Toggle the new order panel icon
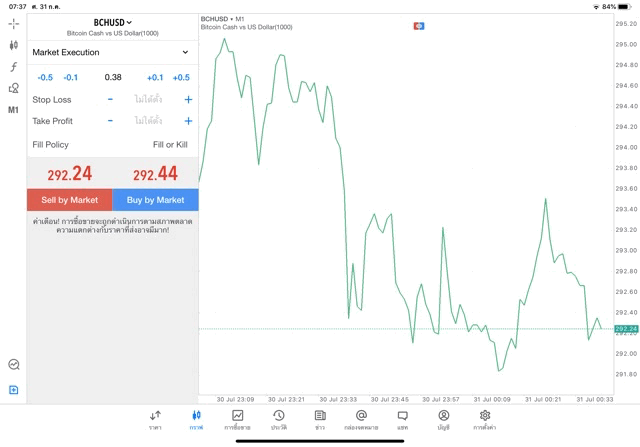 13,390
